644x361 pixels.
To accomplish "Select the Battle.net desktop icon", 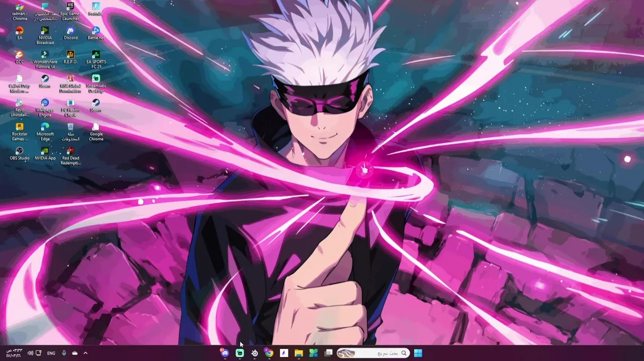I will 95,33.
